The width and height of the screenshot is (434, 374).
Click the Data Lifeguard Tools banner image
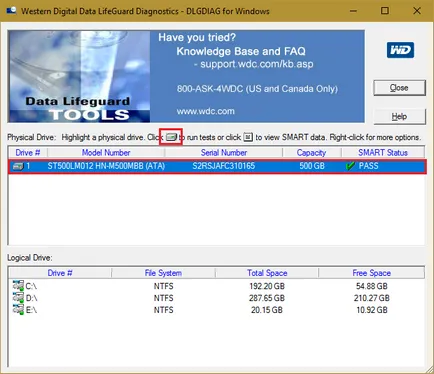(x=79, y=76)
